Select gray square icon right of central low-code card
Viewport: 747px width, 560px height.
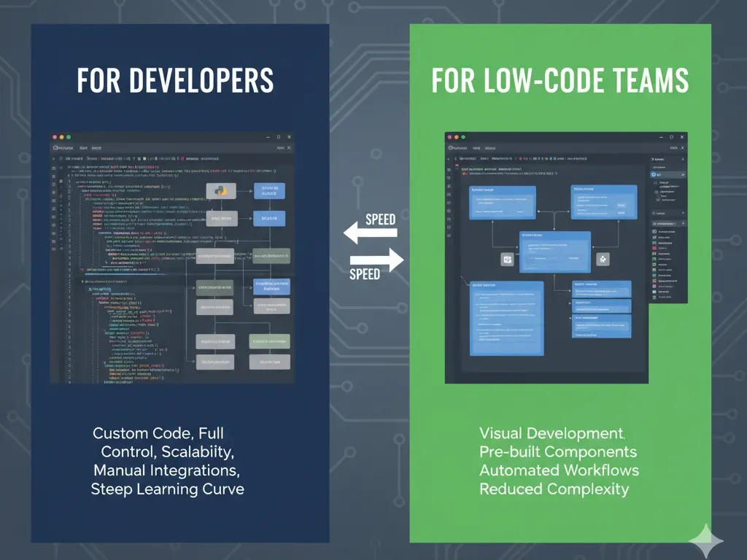click(603, 260)
